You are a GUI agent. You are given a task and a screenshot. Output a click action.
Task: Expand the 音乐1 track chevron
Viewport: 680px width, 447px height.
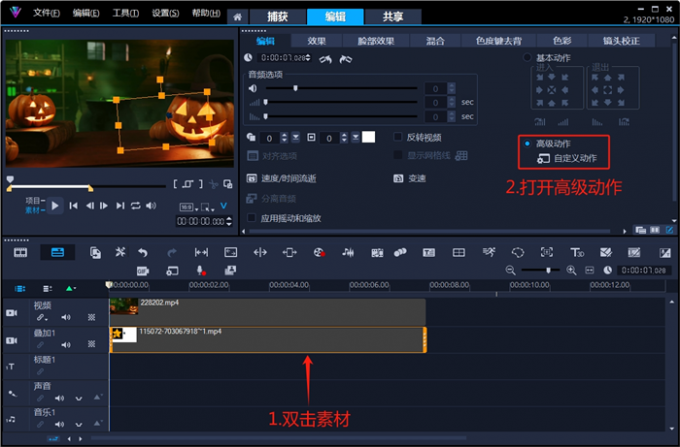point(78,424)
